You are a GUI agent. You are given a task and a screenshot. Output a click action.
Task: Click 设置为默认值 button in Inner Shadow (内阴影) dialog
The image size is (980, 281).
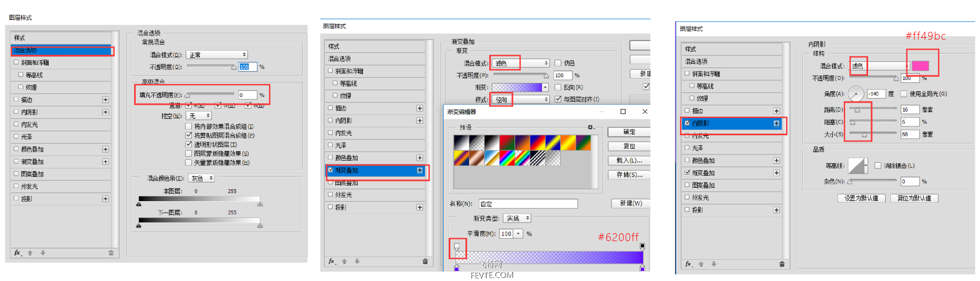coord(861,198)
